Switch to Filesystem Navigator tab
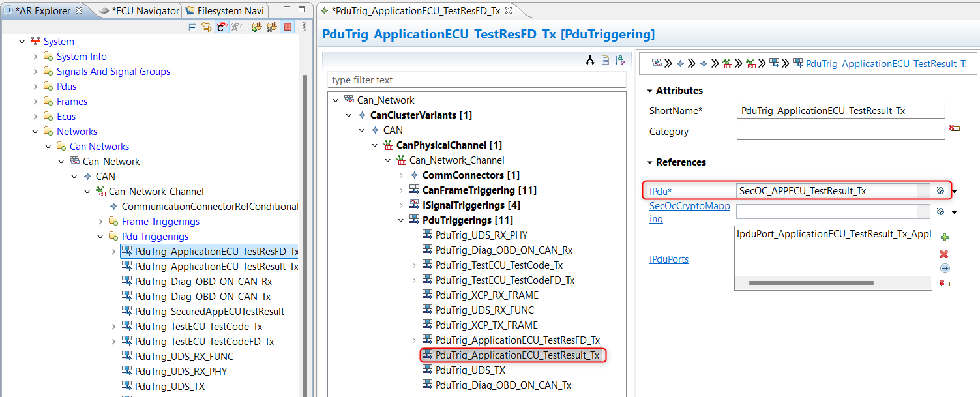The image size is (980, 397). tap(225, 10)
